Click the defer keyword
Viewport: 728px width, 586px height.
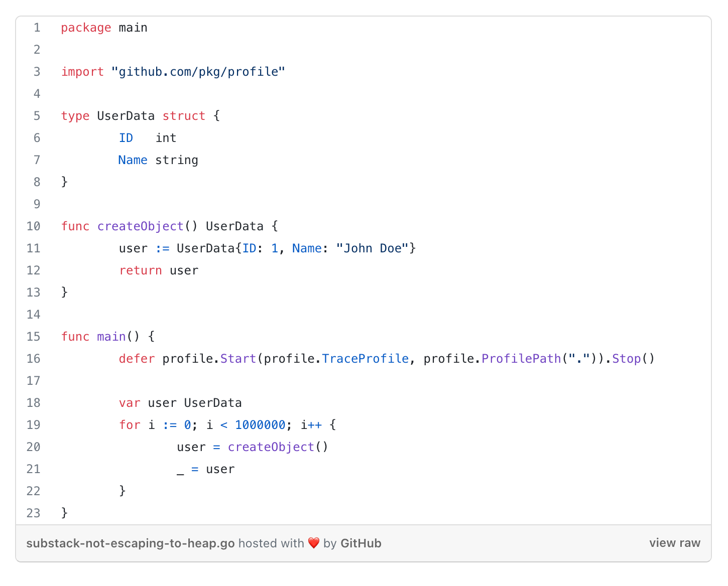point(137,359)
